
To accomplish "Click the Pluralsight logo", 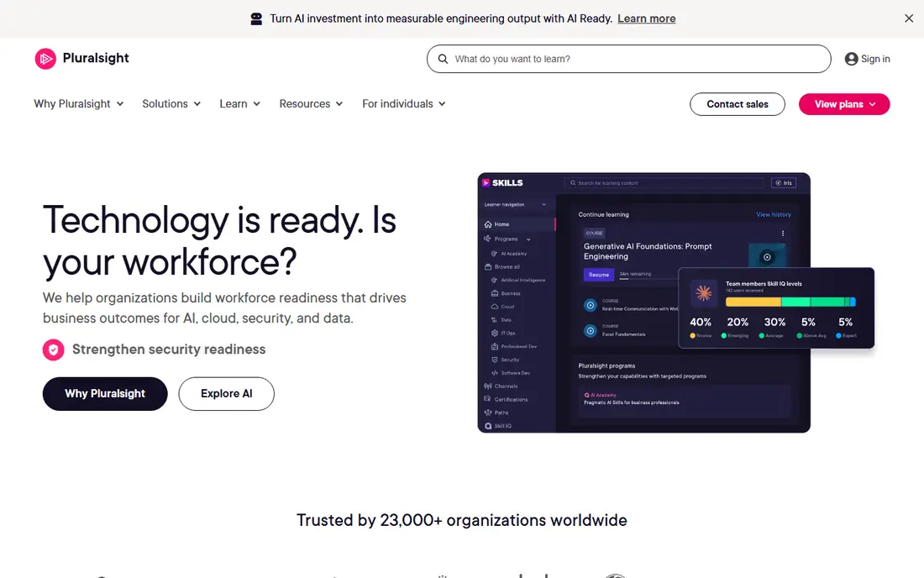I will point(82,58).
